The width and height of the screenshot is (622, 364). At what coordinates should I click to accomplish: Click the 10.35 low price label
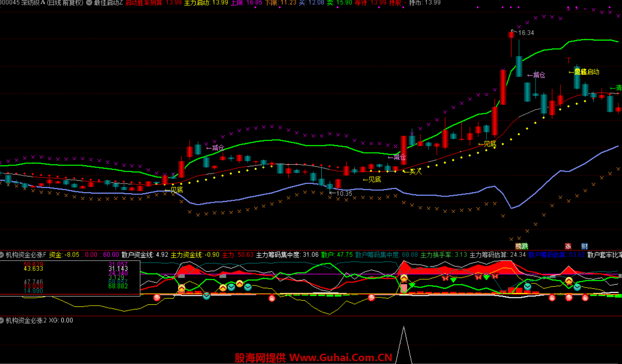pos(344,194)
